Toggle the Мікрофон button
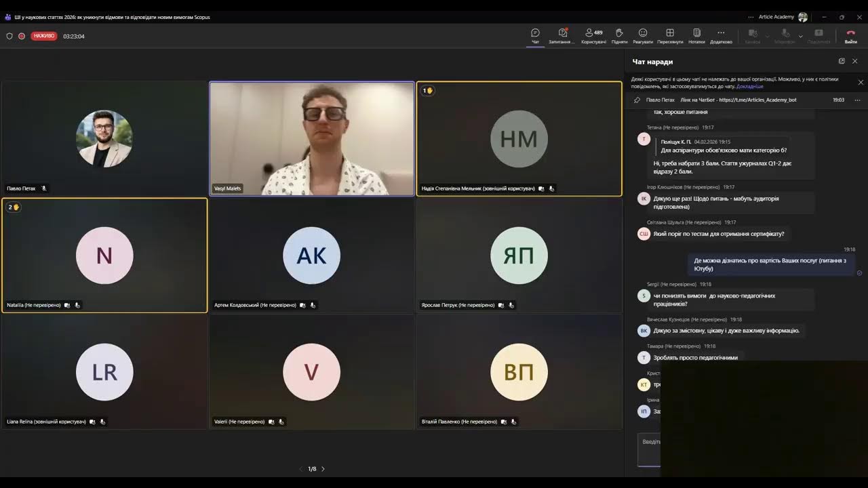868x488 pixels. point(785,36)
